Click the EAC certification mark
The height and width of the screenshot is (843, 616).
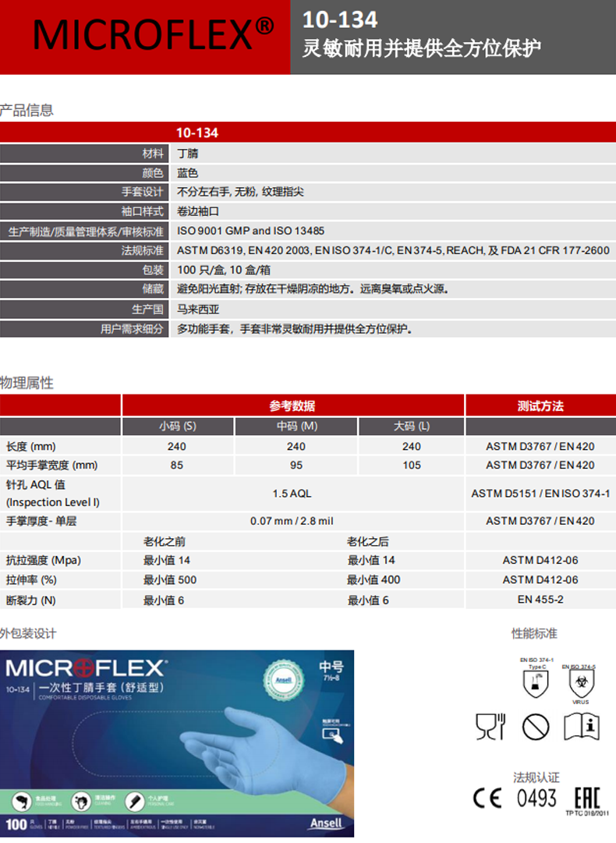pos(587,799)
